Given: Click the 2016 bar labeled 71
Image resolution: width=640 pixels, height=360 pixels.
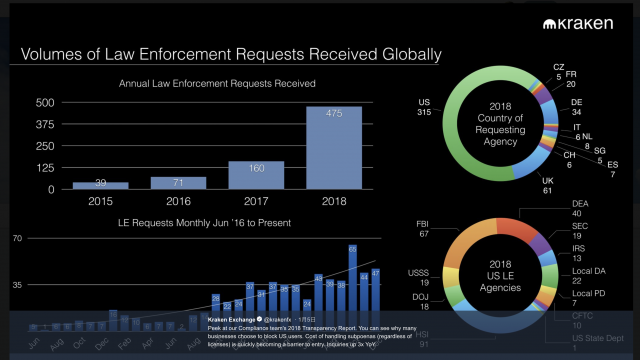Looking at the screenshot, I should point(178,183).
